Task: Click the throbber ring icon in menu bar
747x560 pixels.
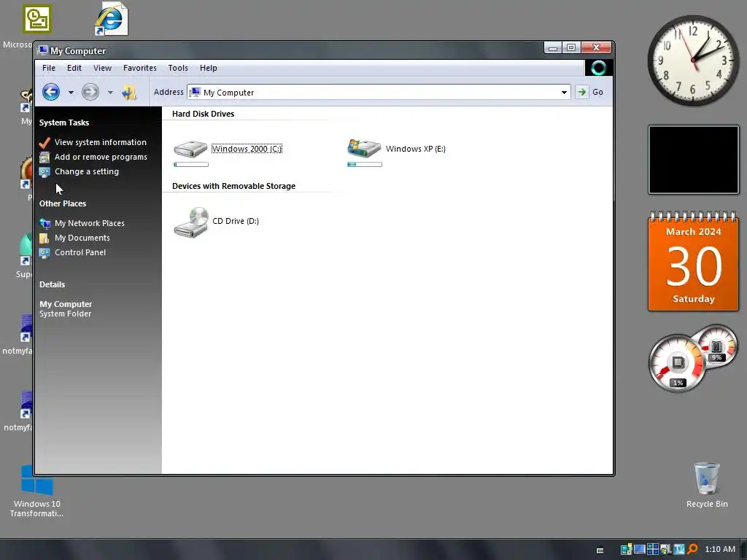Action: click(598, 68)
